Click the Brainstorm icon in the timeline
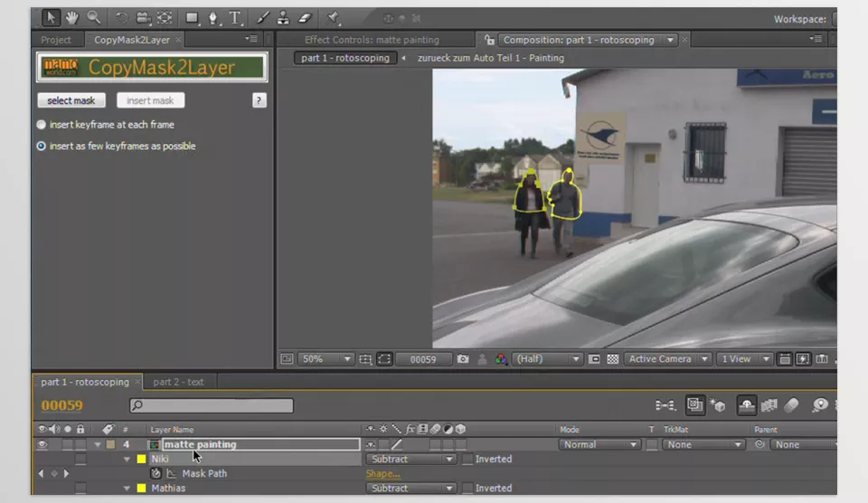868x503 pixels. coord(820,405)
